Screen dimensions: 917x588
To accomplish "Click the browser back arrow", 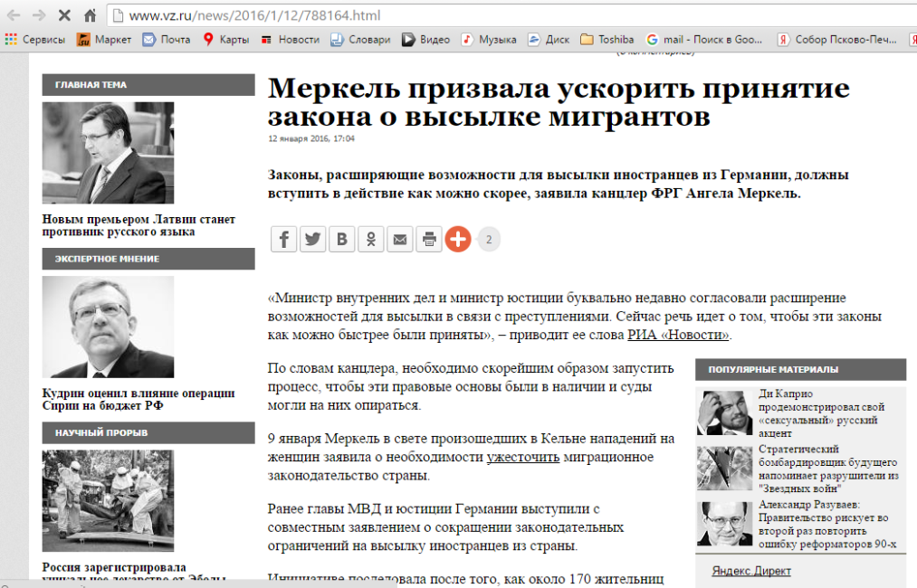I will tap(14, 15).
